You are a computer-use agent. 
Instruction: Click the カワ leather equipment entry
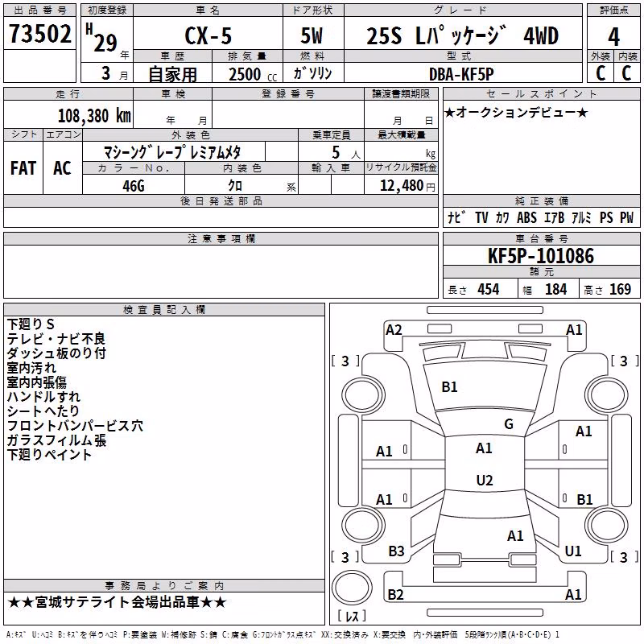[502, 217]
